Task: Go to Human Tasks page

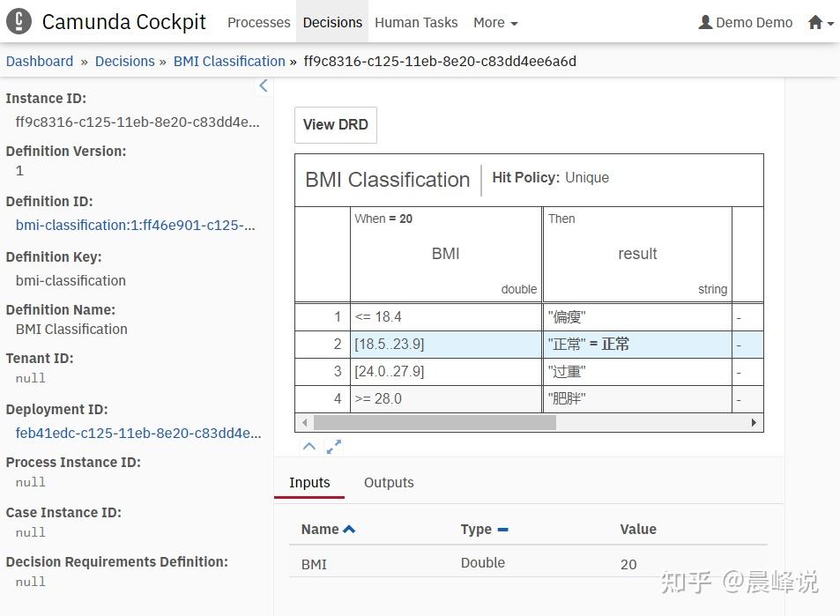Action: [x=416, y=23]
